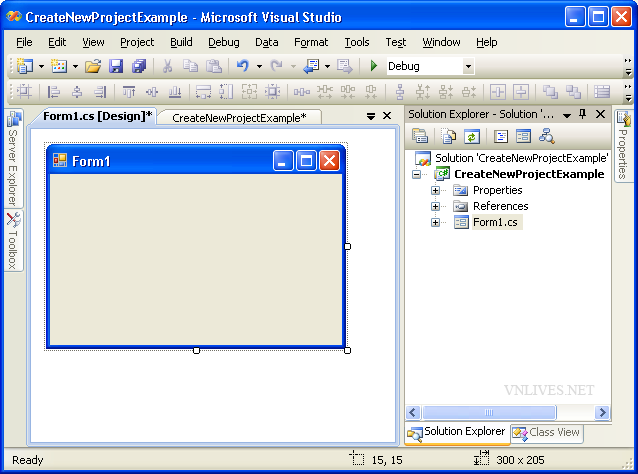Expand the References folder node
The image size is (638, 474).
[435, 206]
